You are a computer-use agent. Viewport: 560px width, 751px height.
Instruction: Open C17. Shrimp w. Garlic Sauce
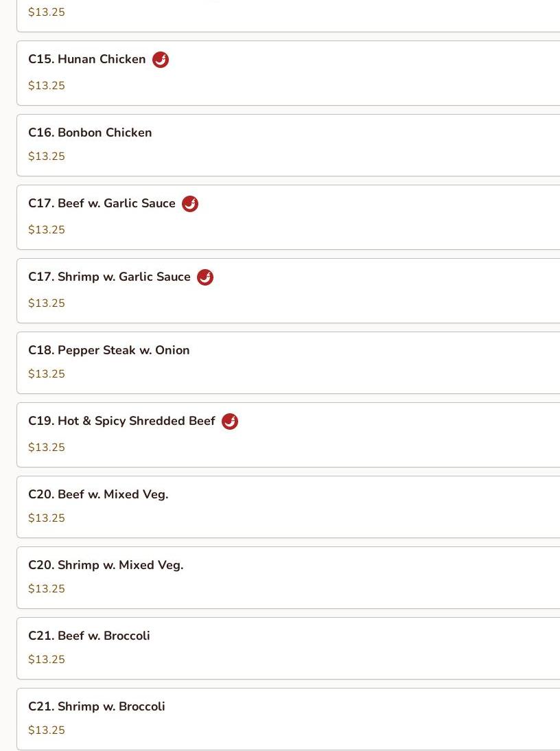point(289,291)
